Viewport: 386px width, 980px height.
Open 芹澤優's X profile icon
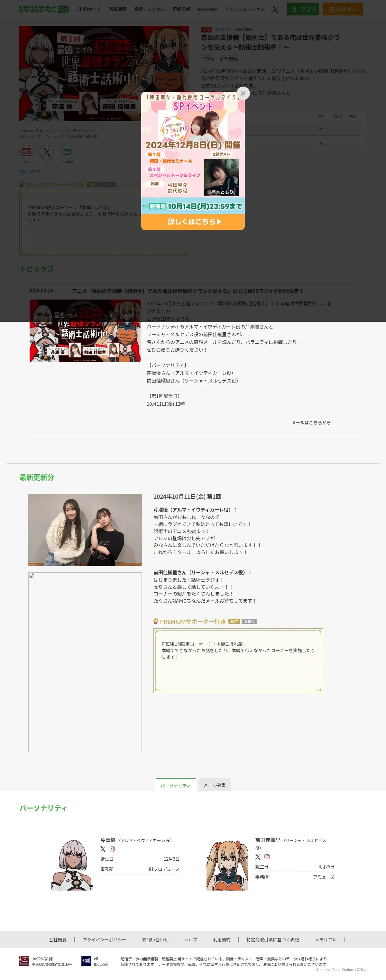[x=103, y=849]
